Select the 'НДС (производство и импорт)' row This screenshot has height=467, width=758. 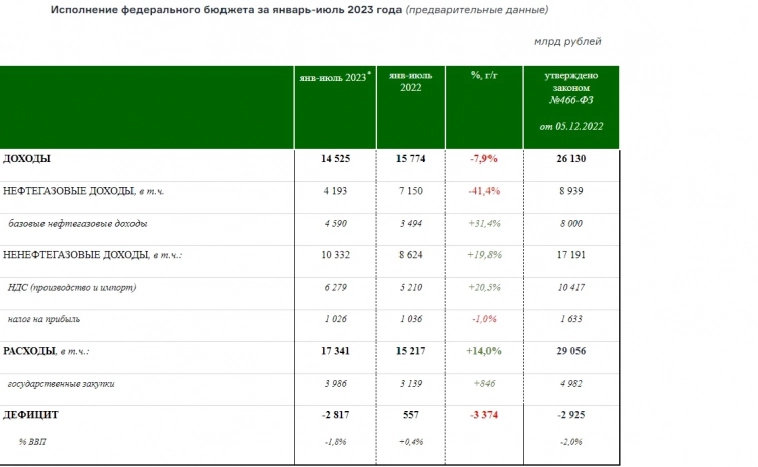pos(71,288)
